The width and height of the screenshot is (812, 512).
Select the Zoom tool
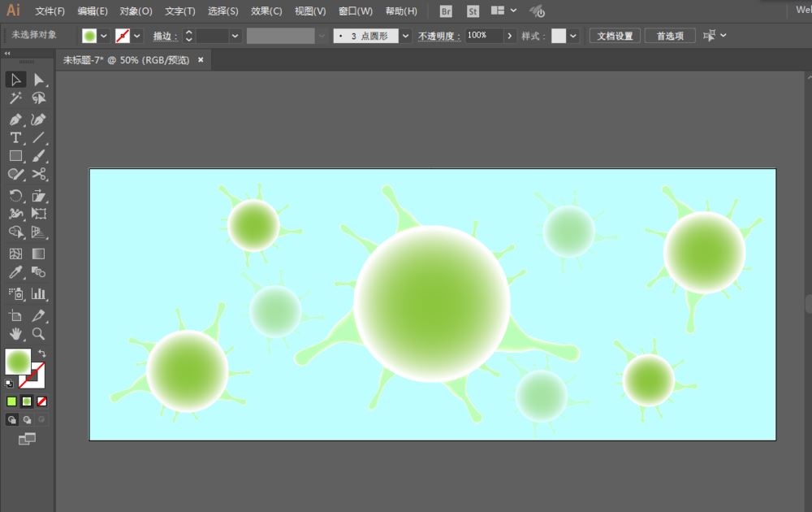(38, 333)
